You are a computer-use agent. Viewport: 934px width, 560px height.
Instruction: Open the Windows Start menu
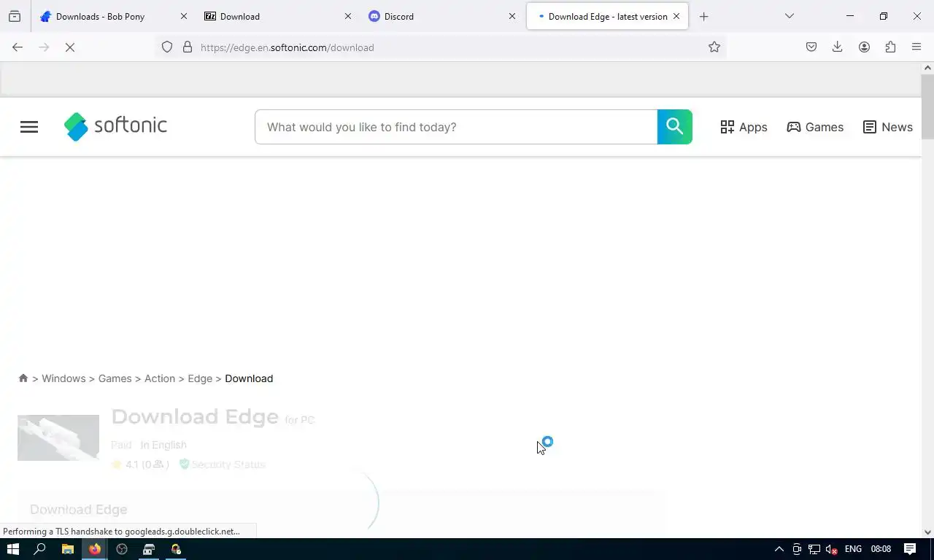12,549
